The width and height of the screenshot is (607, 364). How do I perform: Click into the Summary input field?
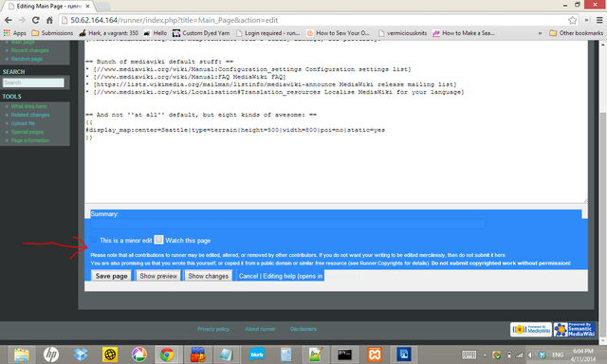(287, 224)
